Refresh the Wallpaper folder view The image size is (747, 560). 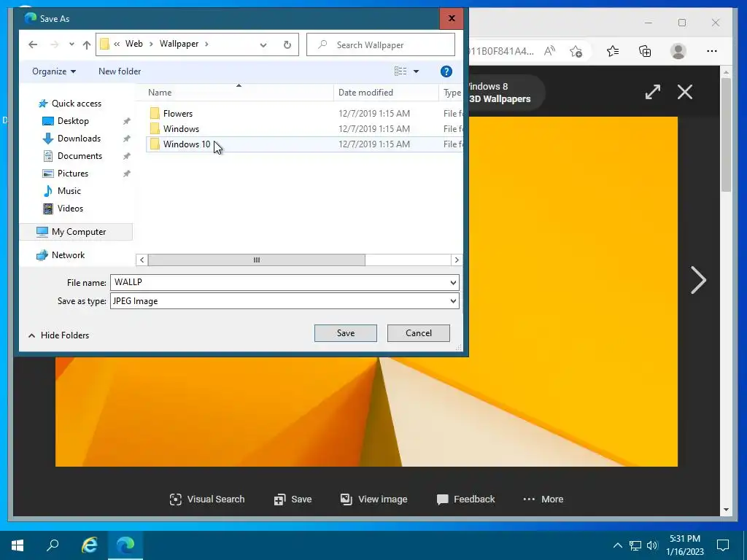pyautogui.click(x=287, y=44)
